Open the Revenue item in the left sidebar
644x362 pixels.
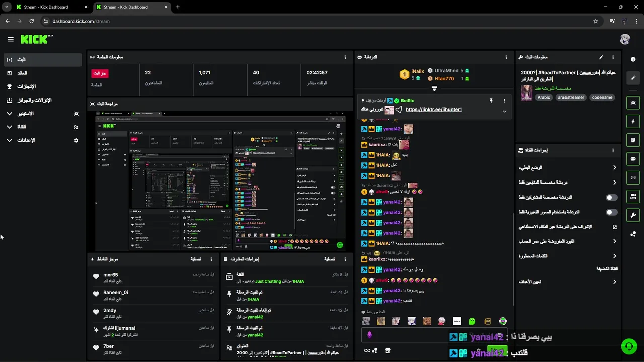[x=43, y=73]
